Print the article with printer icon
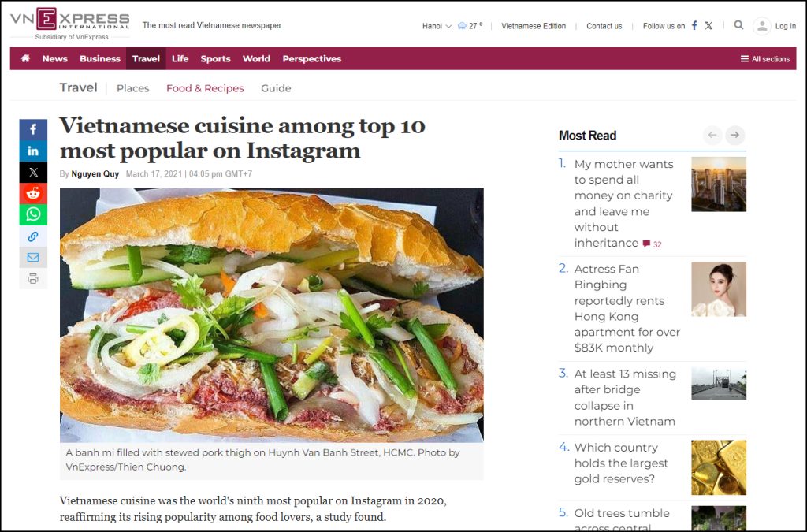Image resolution: width=807 pixels, height=532 pixels. point(33,279)
